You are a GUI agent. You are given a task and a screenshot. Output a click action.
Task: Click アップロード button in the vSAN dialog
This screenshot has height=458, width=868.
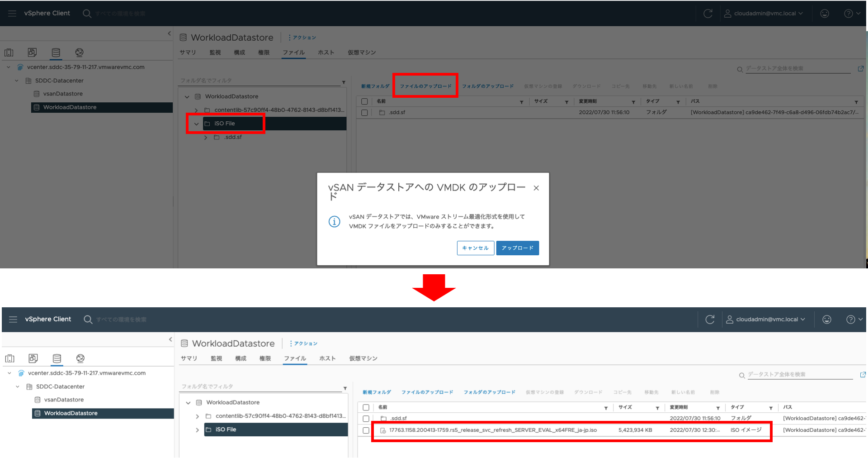pyautogui.click(x=518, y=248)
